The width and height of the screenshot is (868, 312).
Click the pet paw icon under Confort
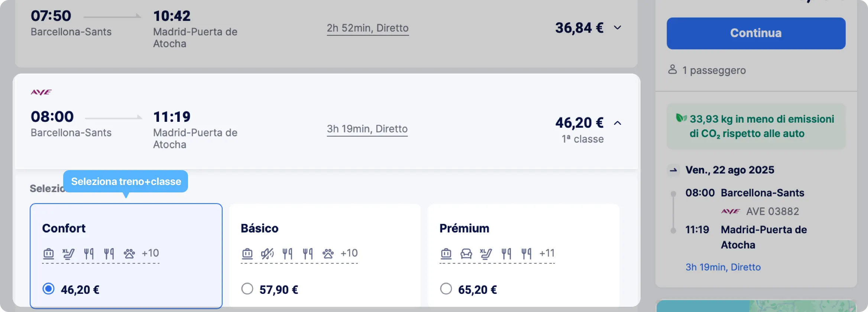[129, 254]
